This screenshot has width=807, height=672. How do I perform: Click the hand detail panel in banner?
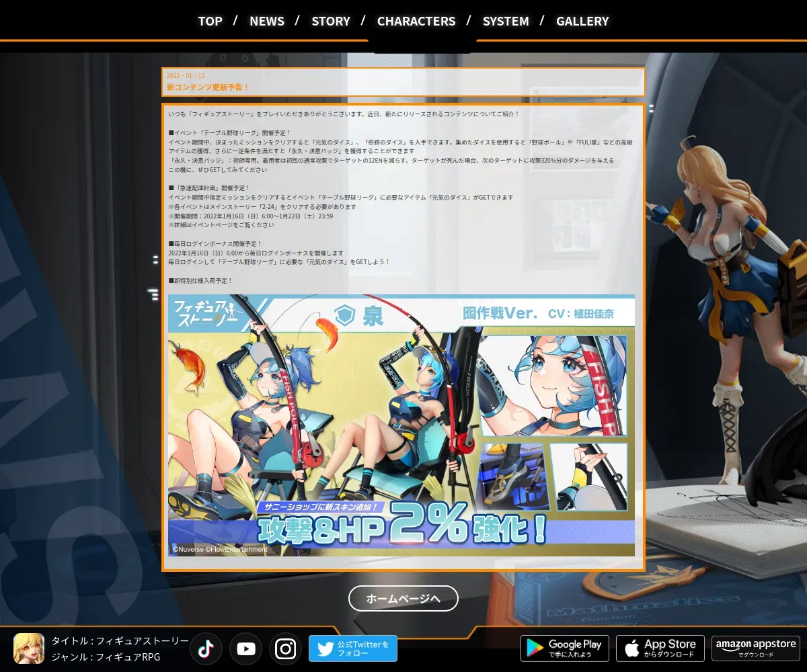point(588,476)
